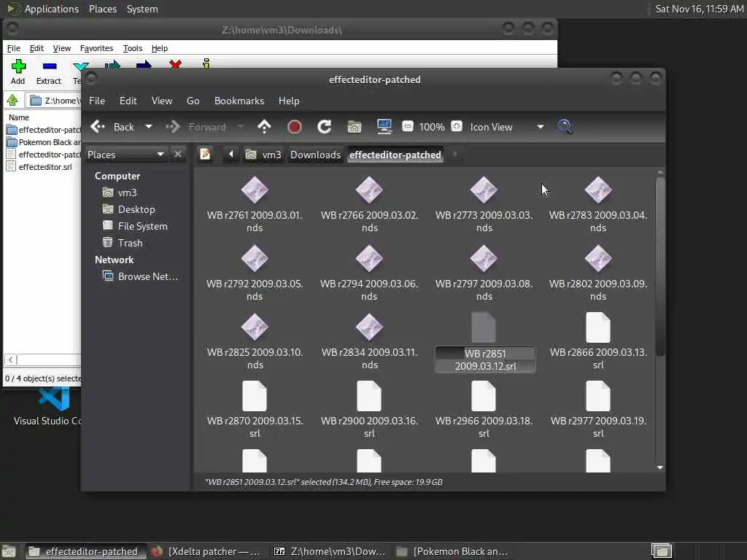The width and height of the screenshot is (747, 560).
Task: Open the Home folder icon in toolbar
Action: [355, 127]
